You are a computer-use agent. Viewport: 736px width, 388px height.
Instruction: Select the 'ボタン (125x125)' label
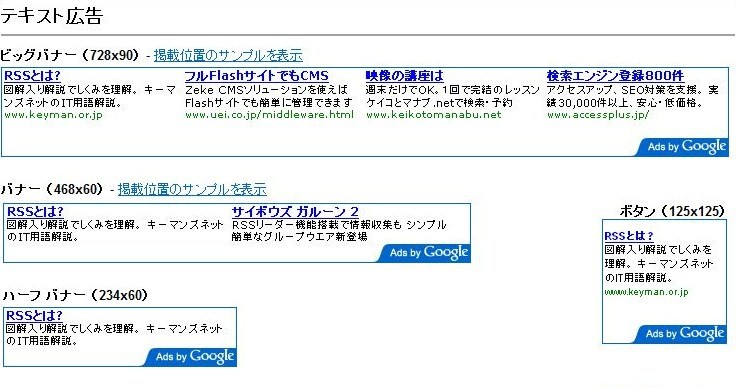point(673,211)
